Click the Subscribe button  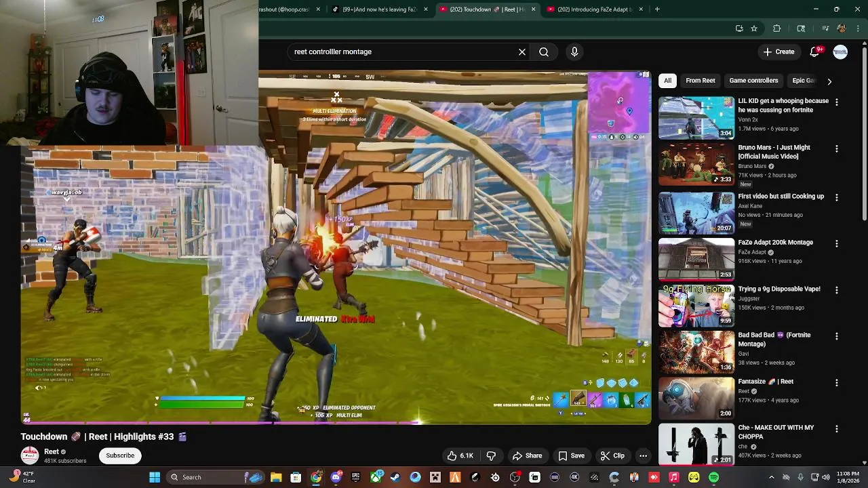120,455
